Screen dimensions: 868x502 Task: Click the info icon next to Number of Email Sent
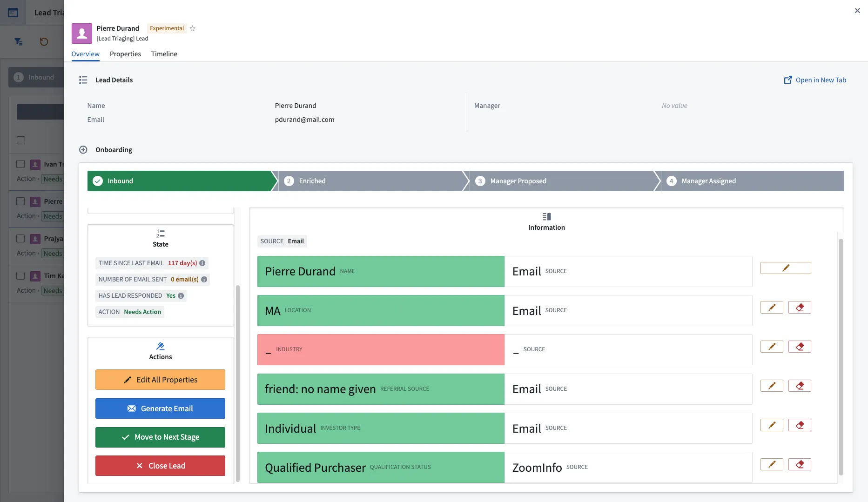tap(204, 279)
